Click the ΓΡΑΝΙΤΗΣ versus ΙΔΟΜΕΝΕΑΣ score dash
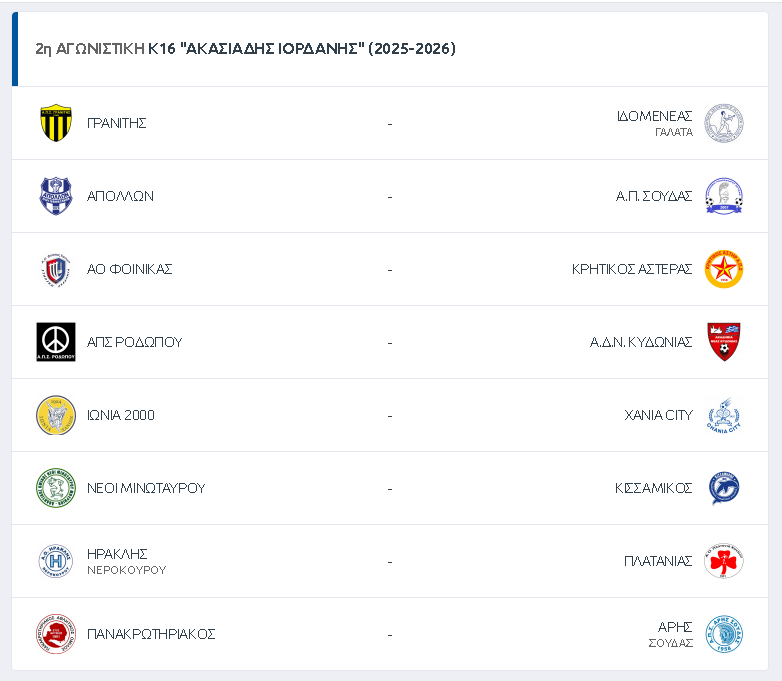 (390, 123)
